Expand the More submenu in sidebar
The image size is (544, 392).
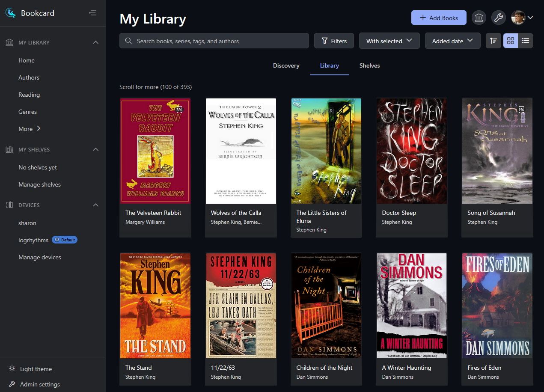(x=30, y=129)
